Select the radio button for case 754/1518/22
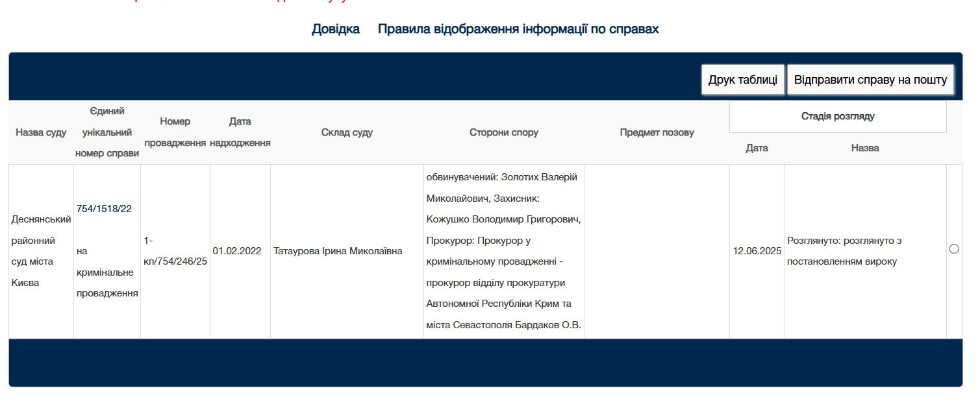The image size is (980, 397). (x=954, y=249)
